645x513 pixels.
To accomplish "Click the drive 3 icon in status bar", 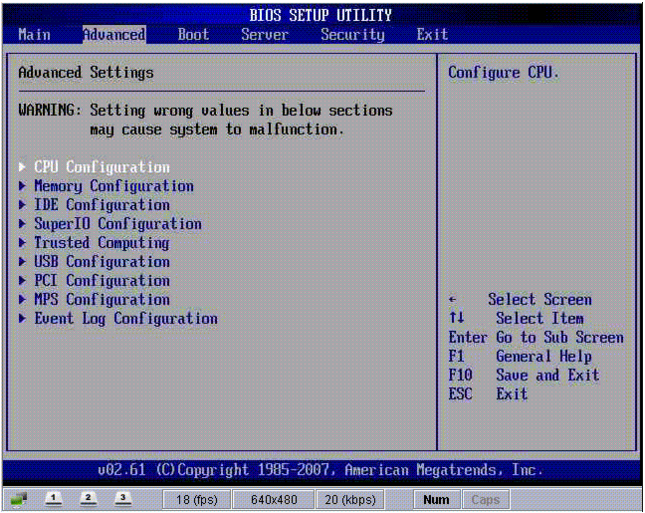I will pos(122,499).
